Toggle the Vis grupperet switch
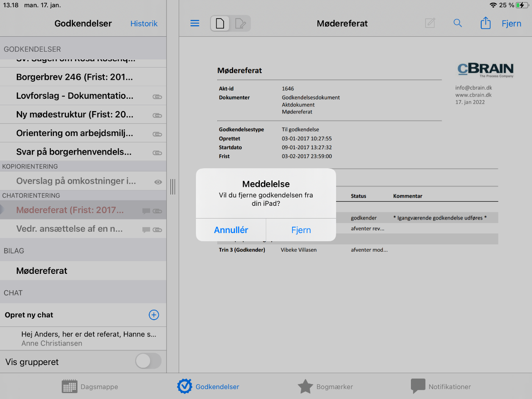 pyautogui.click(x=148, y=361)
